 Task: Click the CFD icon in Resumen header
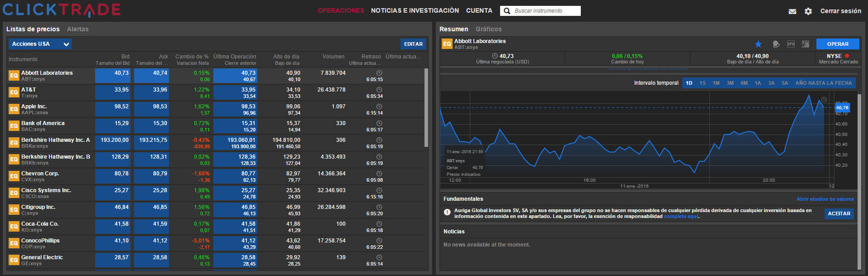click(x=791, y=44)
